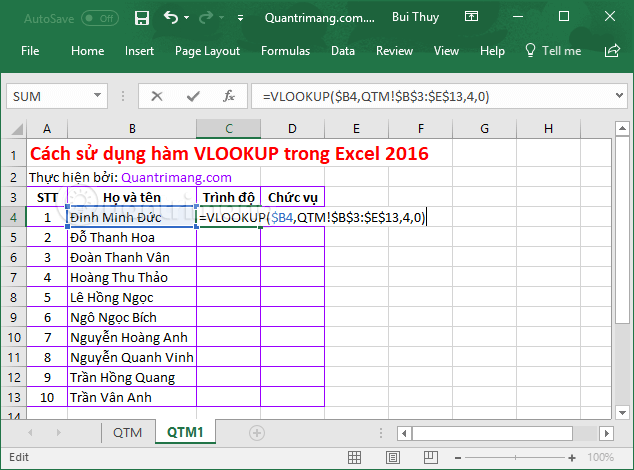
Task: Expand the formula bar chevron
Action: point(619,96)
